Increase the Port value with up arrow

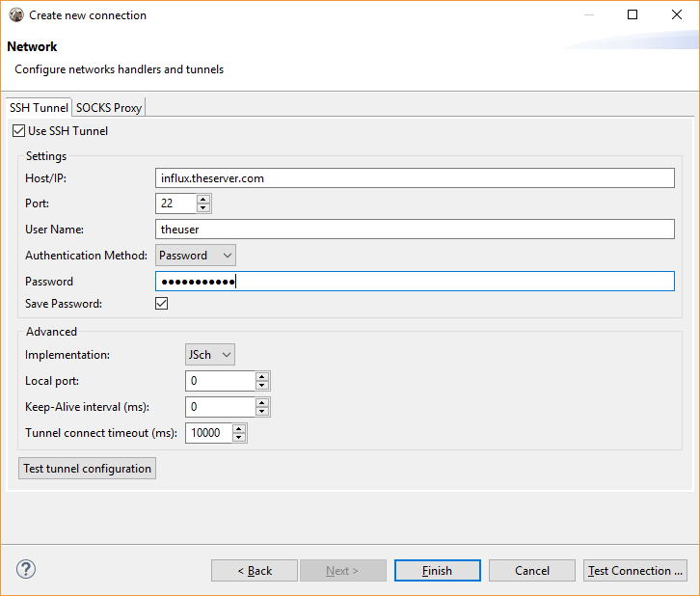click(x=203, y=199)
